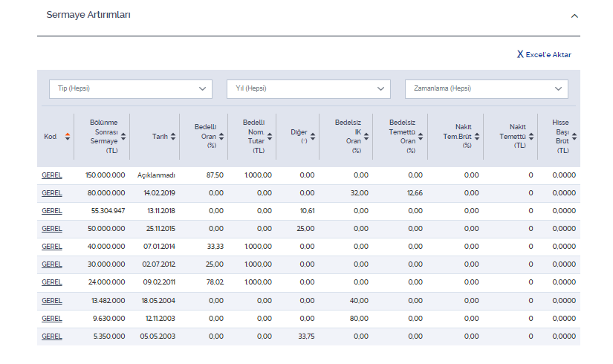Image resolution: width=613 pixels, height=364 pixels.
Task: Select the date 25.11.2015
Action: (160, 229)
